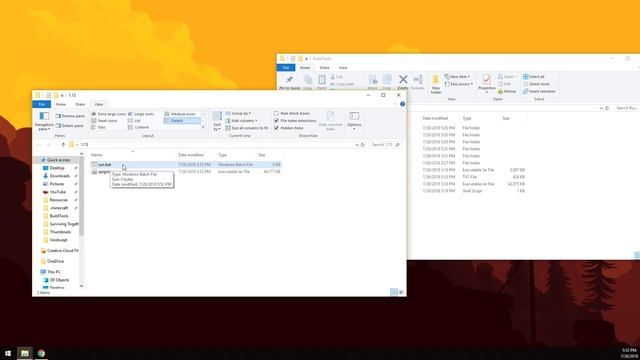
Task: Choose List layout option
Action: [x=134, y=121]
